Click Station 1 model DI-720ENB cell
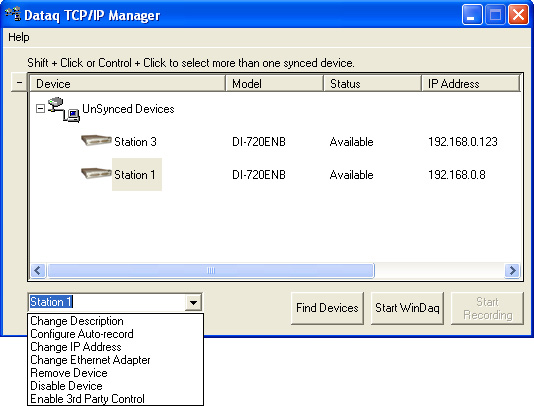The image size is (534, 406). pyautogui.click(x=259, y=175)
